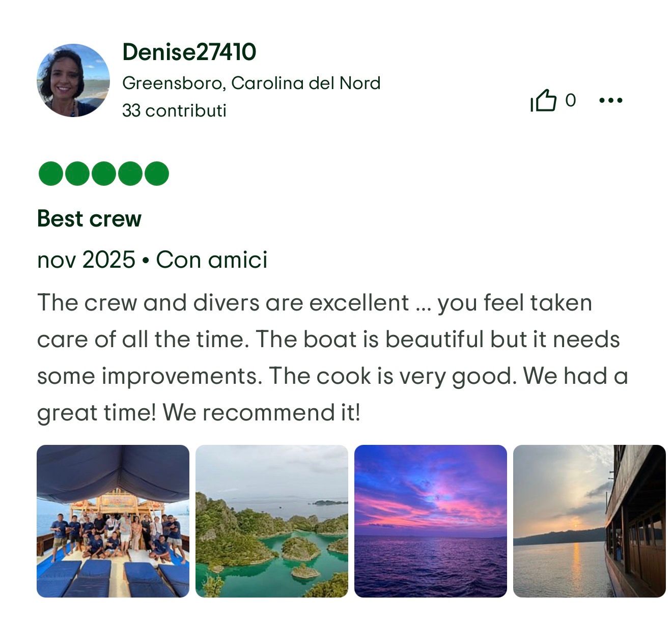Click the middle green rating bubble
This screenshot has width=672, height=622.
[x=104, y=174]
